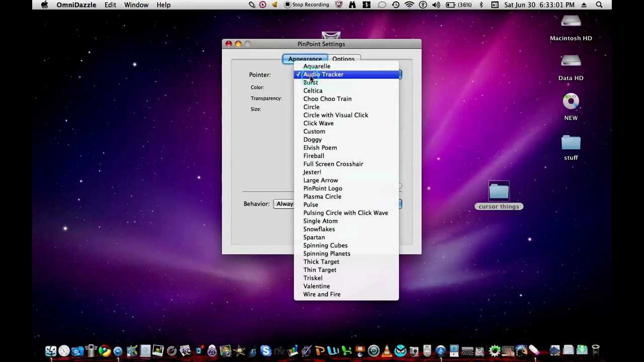The width and height of the screenshot is (644, 362).
Task: Select the NEW disc on the desktop
Action: (x=571, y=108)
